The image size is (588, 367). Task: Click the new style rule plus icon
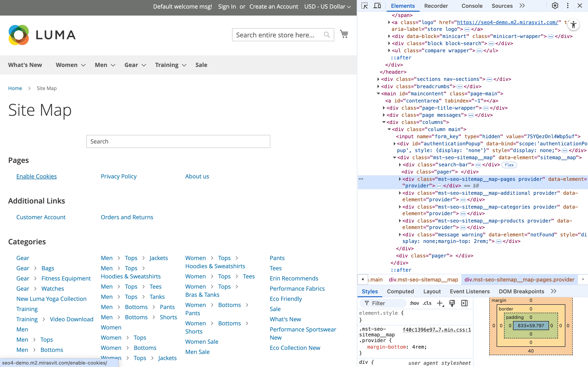(440, 303)
